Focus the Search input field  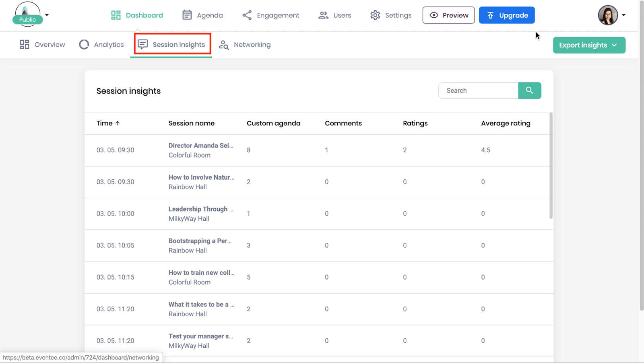(478, 91)
